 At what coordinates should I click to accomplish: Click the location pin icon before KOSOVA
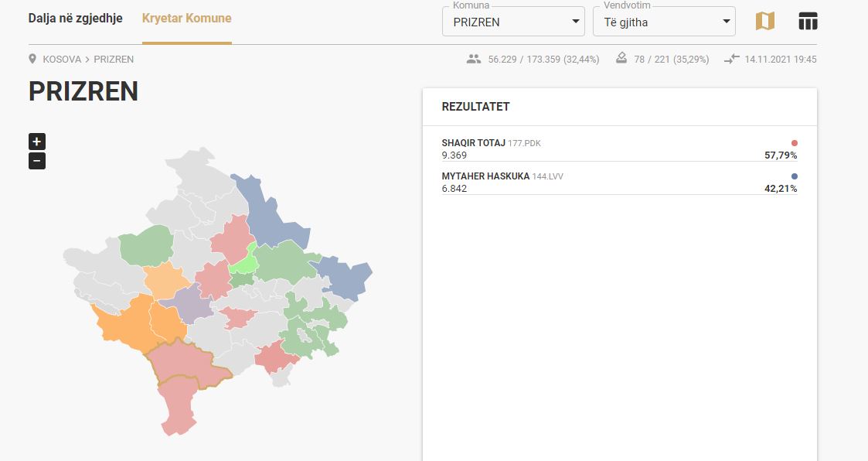point(32,59)
